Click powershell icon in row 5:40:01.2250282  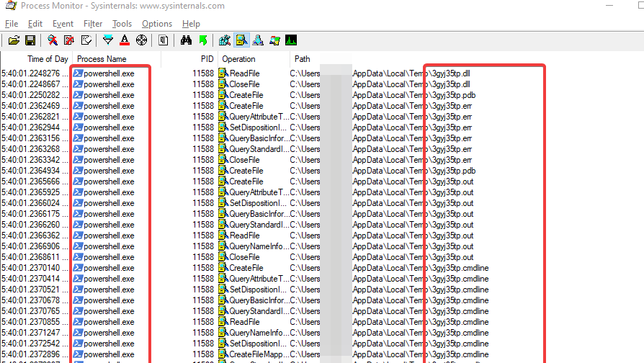click(78, 95)
